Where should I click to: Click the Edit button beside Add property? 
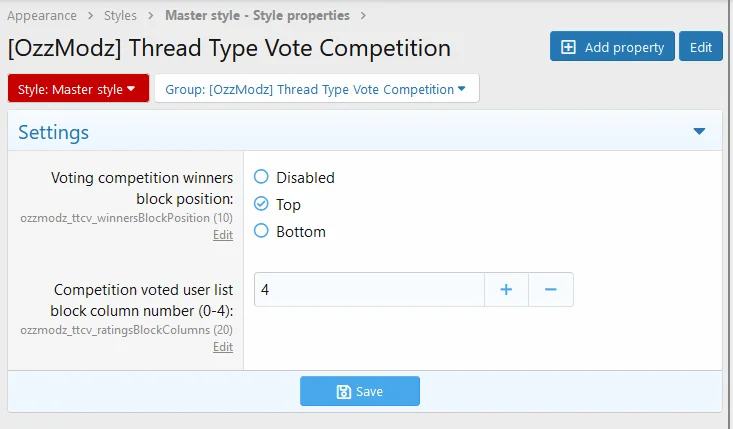(701, 47)
